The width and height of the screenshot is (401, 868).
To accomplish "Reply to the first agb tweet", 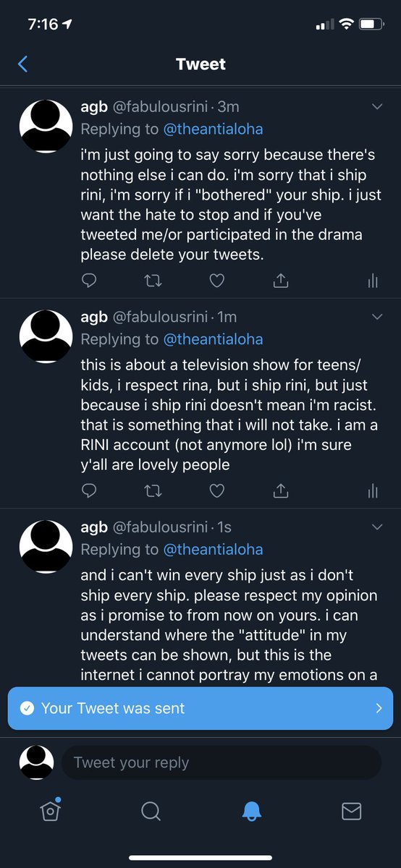I will [x=89, y=281].
